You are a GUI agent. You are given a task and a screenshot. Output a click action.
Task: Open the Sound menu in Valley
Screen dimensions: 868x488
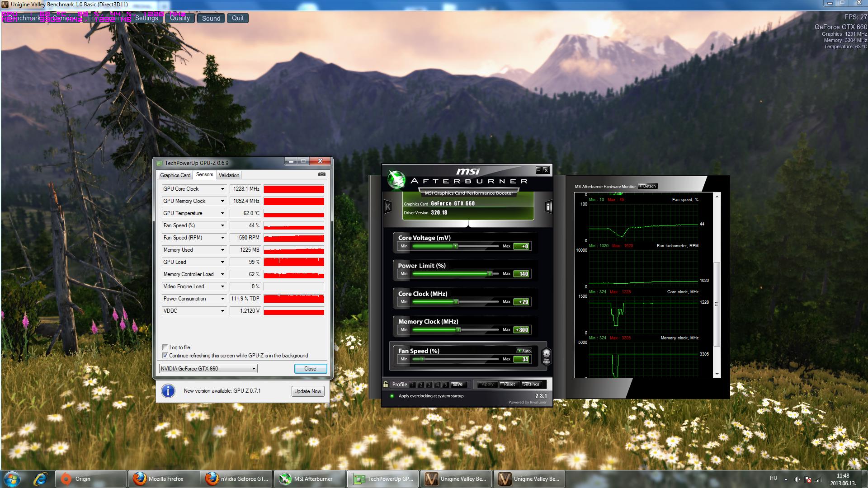click(x=211, y=18)
